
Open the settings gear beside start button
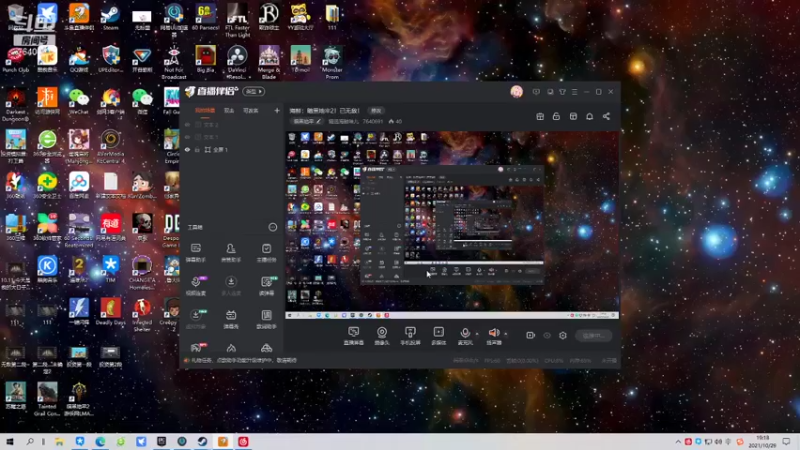563,335
